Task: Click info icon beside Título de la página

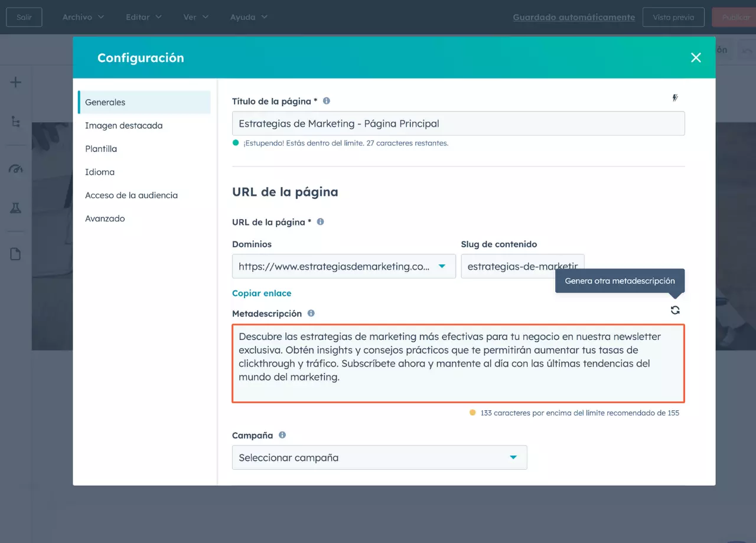Action: click(327, 101)
